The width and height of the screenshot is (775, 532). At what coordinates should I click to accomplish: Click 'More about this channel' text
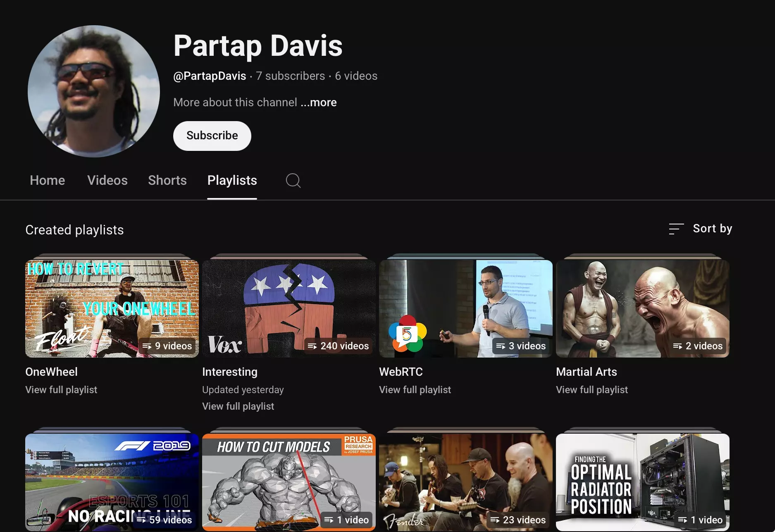(x=235, y=102)
